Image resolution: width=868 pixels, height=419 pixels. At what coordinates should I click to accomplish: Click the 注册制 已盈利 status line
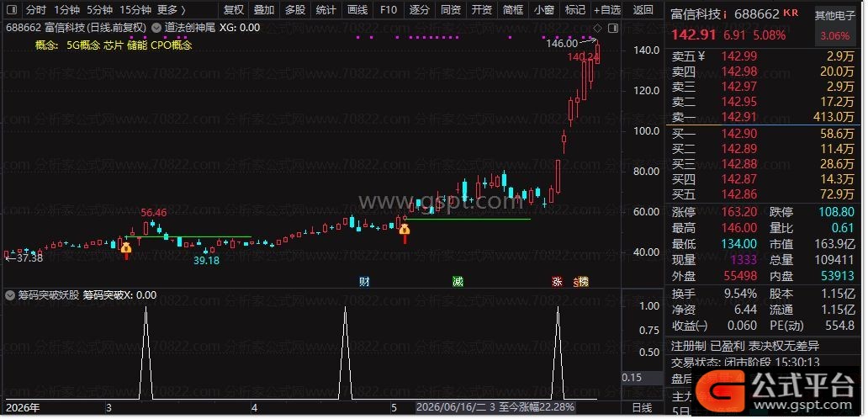coord(745,346)
